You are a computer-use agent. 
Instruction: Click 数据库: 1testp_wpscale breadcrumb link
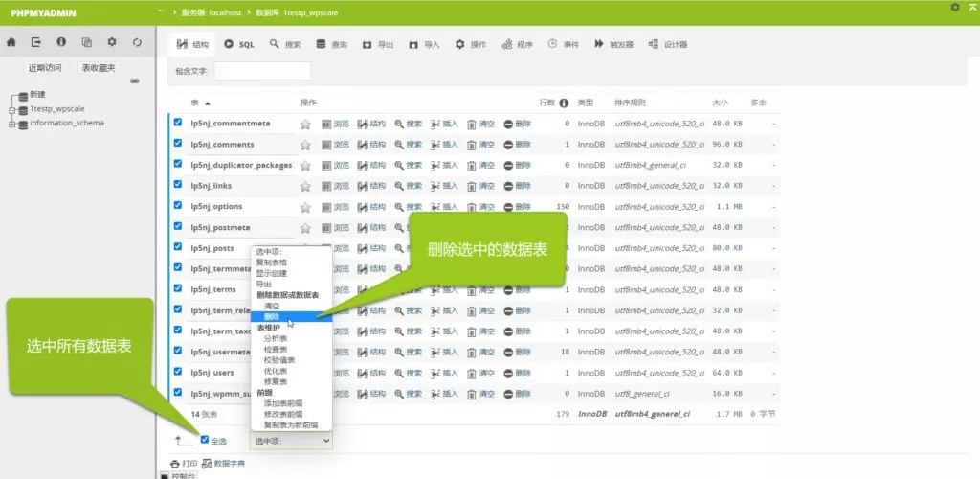point(295,11)
